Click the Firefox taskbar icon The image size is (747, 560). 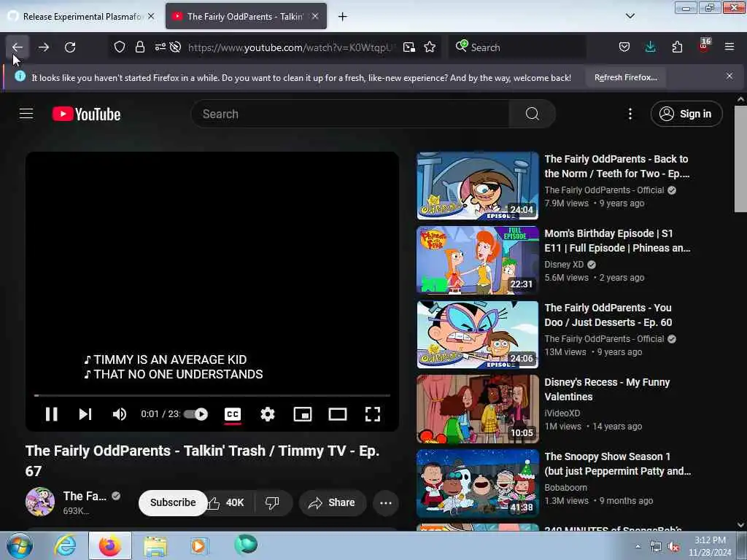tap(110, 545)
